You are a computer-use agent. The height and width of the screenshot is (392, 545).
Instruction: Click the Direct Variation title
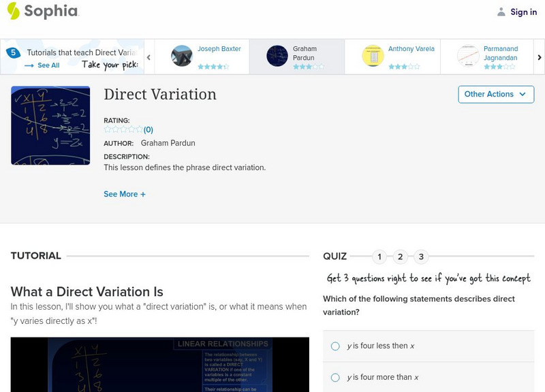click(x=160, y=95)
